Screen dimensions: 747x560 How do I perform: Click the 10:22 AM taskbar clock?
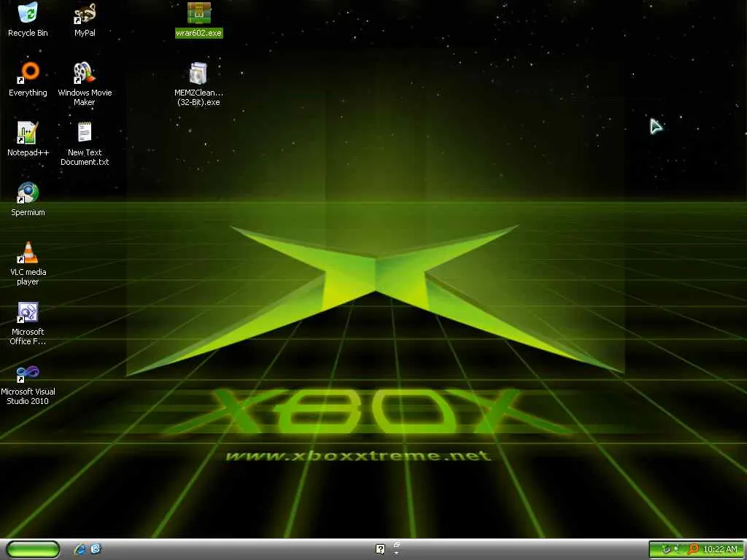720,550
